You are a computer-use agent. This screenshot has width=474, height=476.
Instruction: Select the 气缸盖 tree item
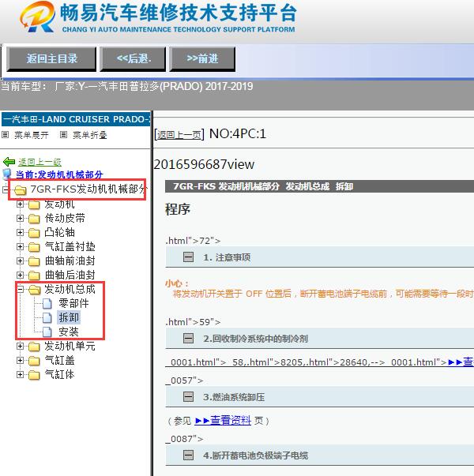(59, 360)
